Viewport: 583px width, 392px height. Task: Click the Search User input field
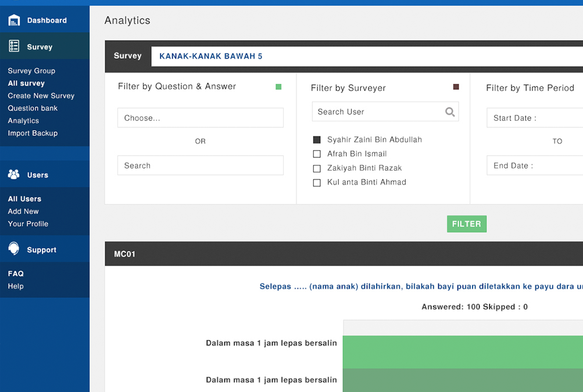385,112
